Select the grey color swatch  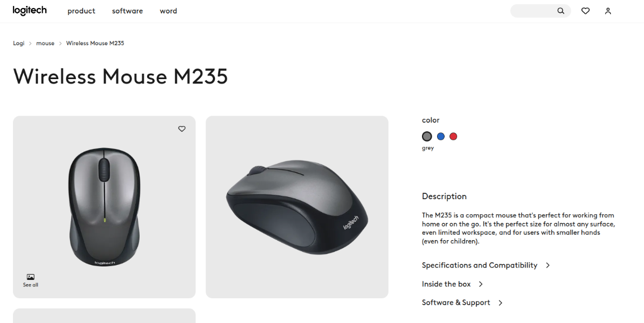(x=427, y=136)
